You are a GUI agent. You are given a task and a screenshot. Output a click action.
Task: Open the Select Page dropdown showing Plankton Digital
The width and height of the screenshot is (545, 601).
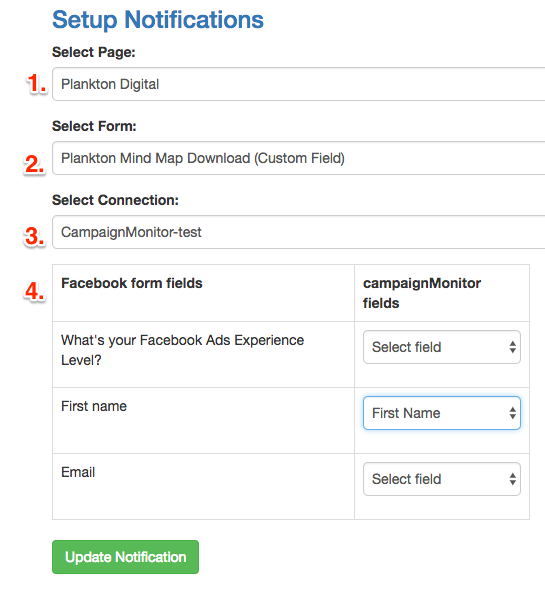299,84
